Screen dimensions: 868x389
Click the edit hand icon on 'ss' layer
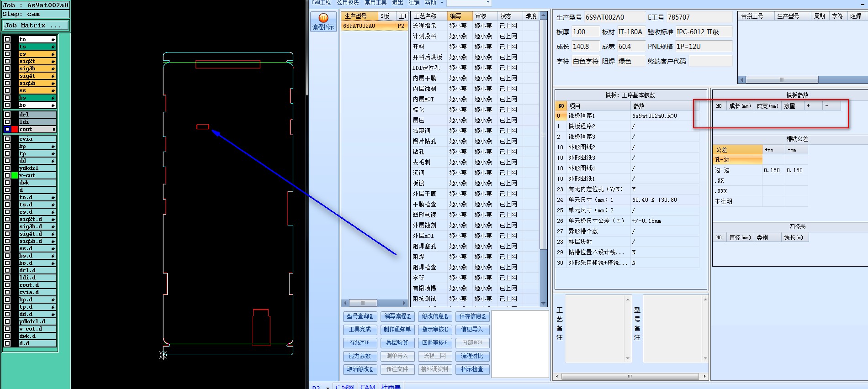[x=53, y=90]
